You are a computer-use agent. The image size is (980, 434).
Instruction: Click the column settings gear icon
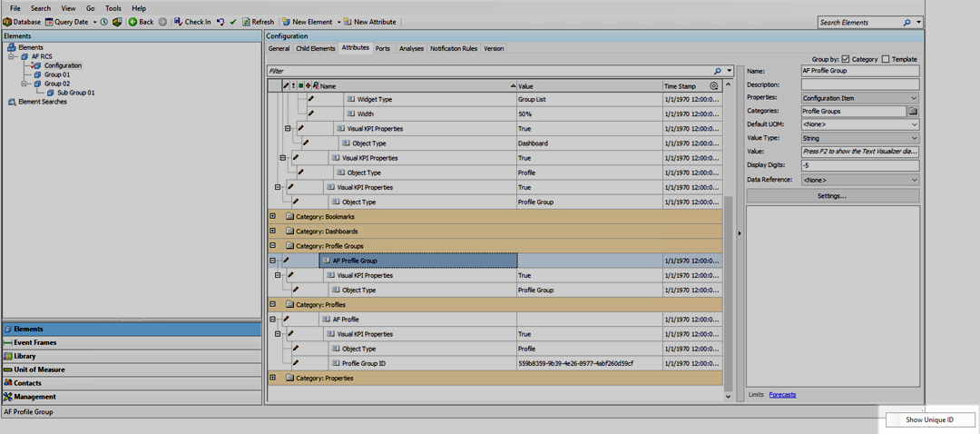point(714,86)
